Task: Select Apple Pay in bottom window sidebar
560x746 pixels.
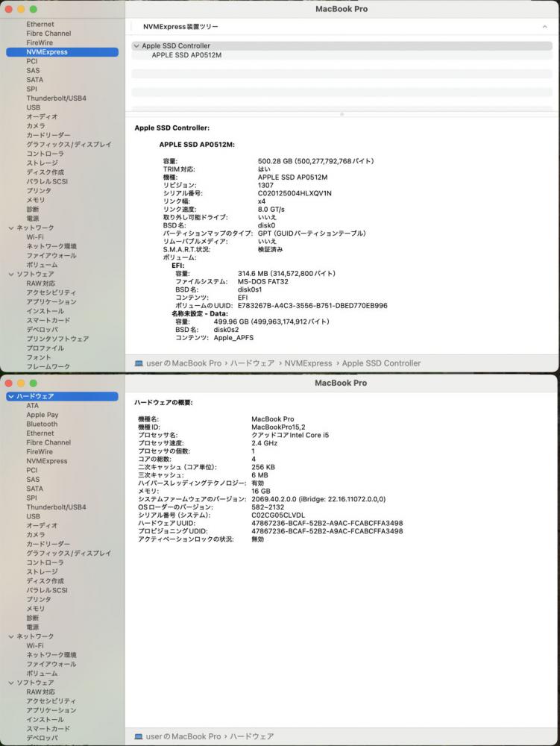Action: click(43, 415)
